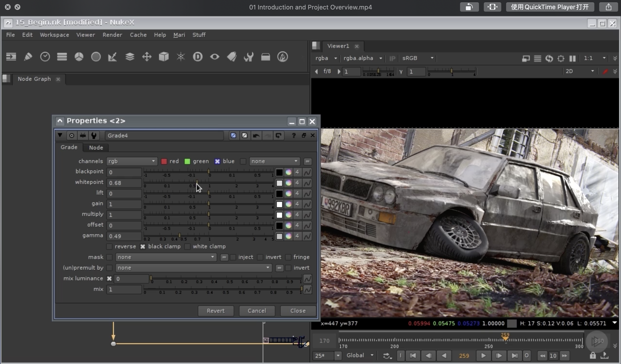This screenshot has height=364, width=621.
Task: Open the Time nodes clock icon
Action: [45, 57]
